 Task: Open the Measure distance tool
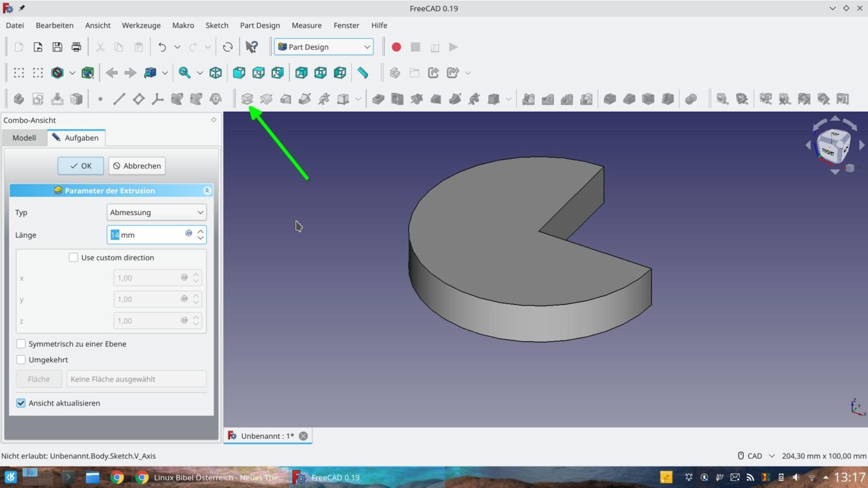[x=363, y=72]
